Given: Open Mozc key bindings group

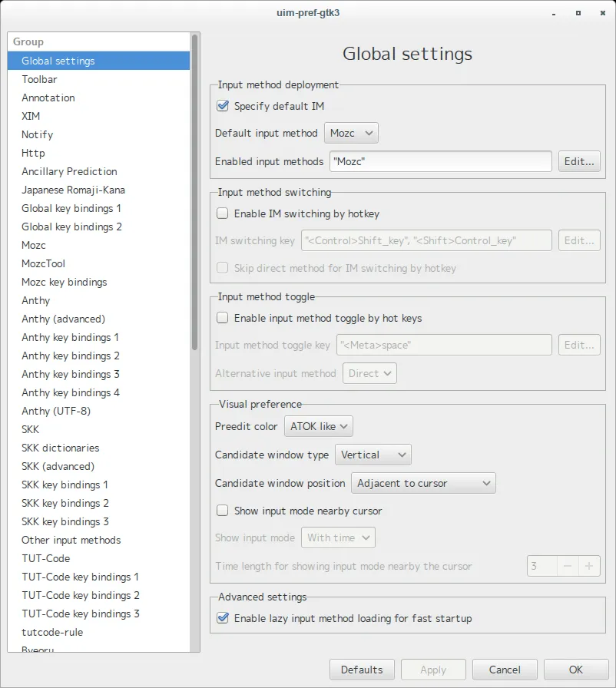Looking at the screenshot, I should 65,282.
